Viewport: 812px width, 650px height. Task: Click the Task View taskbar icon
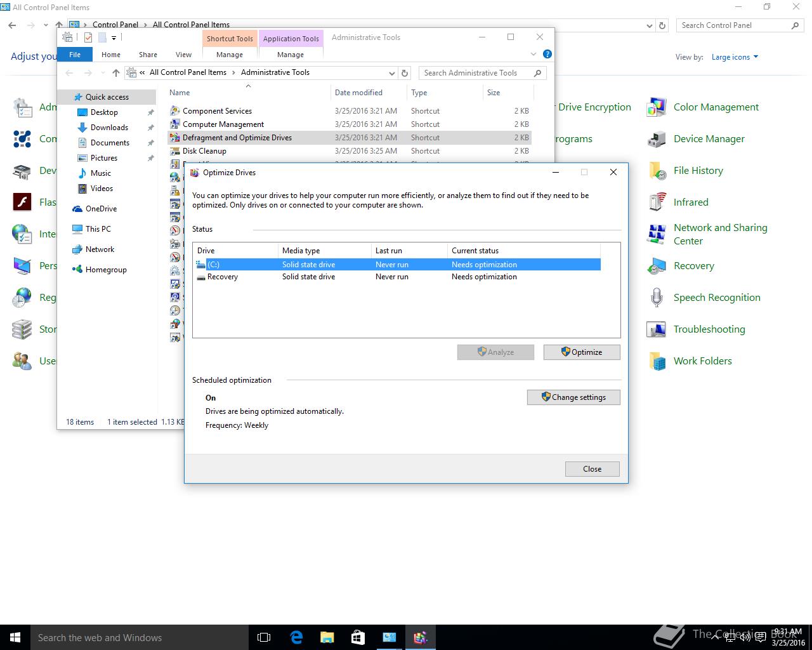coord(264,637)
